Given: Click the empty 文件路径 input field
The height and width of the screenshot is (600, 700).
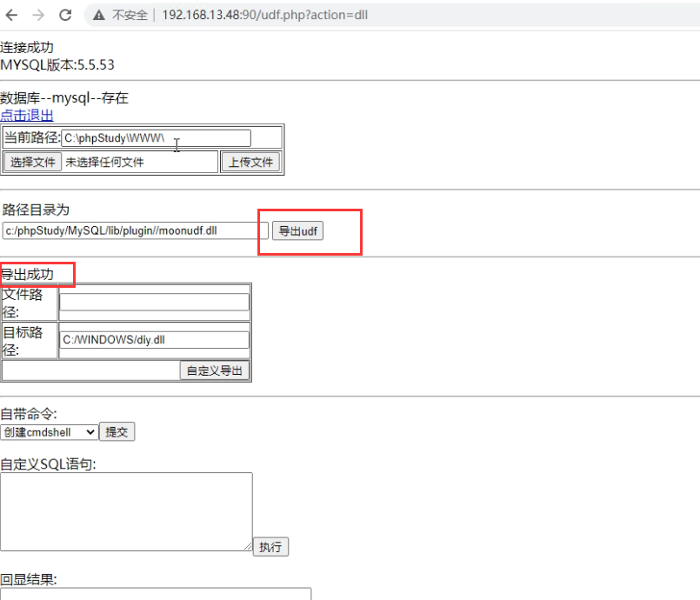Looking at the screenshot, I should pos(154,302).
